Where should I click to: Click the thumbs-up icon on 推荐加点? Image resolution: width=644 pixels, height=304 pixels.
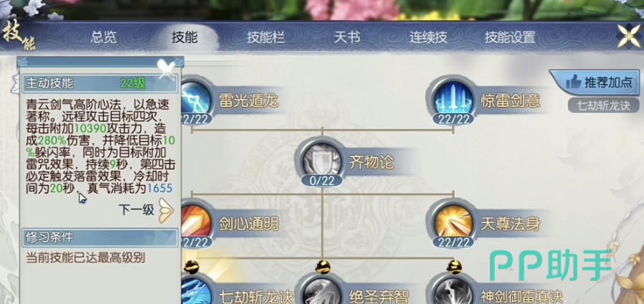pos(573,82)
